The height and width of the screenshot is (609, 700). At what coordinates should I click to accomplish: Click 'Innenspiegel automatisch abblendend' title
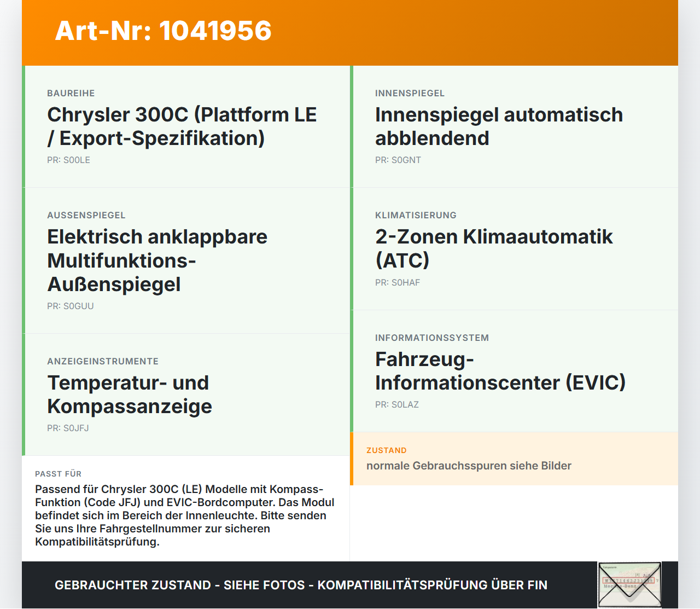point(499,126)
